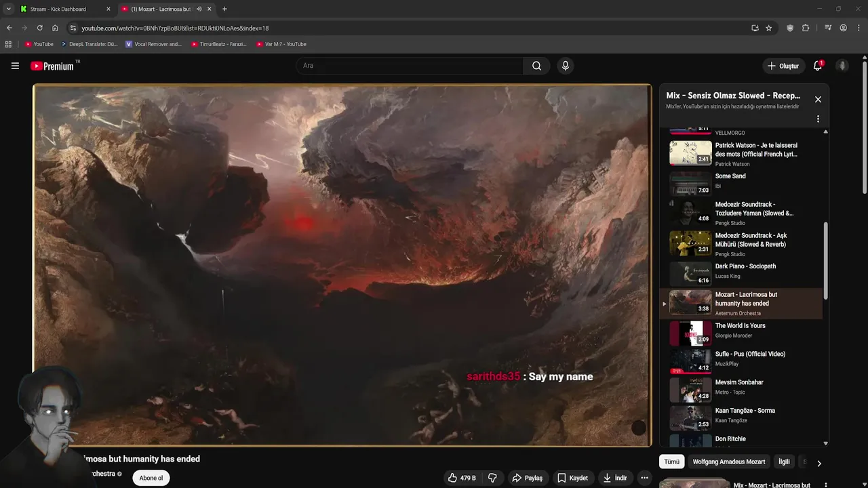Screen dimensions: 868x488
Task: Focus the Ara search field
Action: click(x=409, y=66)
